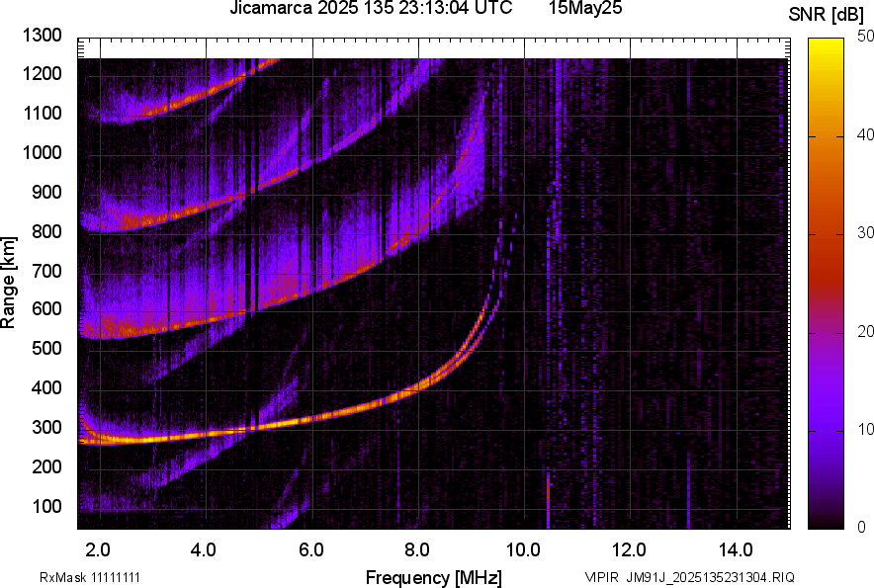Click the '700' range tick label
874x588 pixels.
click(46, 272)
